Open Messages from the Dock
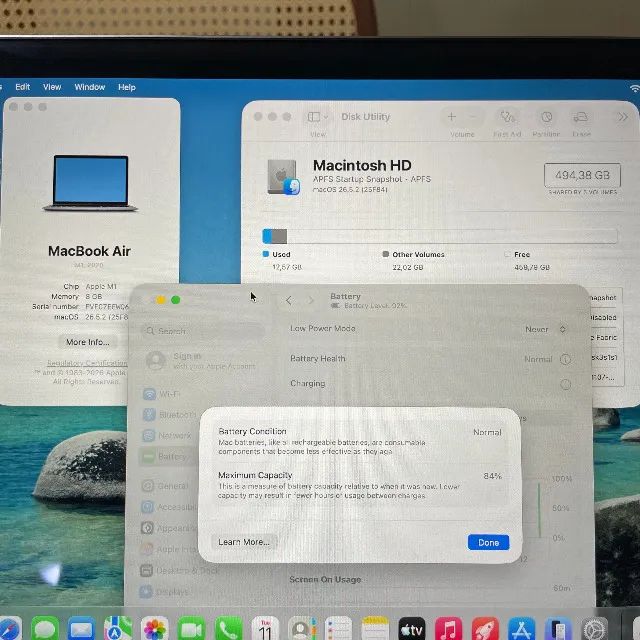 click(45, 629)
